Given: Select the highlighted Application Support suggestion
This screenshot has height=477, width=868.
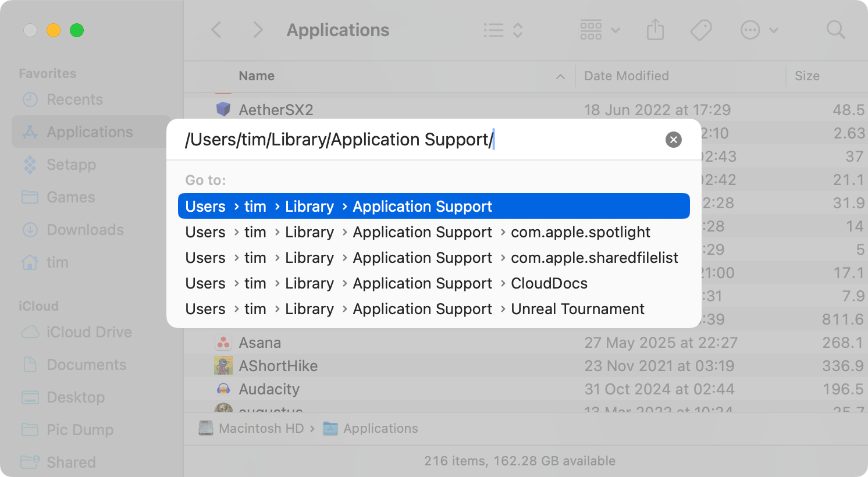Looking at the screenshot, I should coord(433,206).
